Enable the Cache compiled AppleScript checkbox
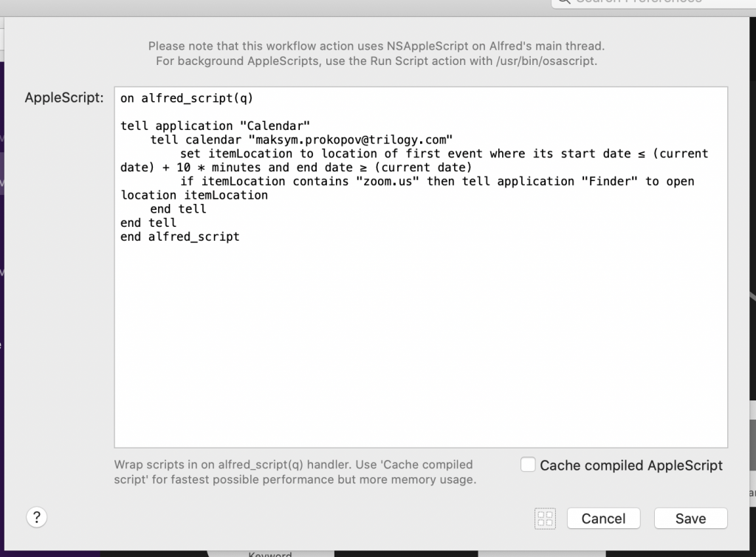The width and height of the screenshot is (756, 557). coord(528,465)
